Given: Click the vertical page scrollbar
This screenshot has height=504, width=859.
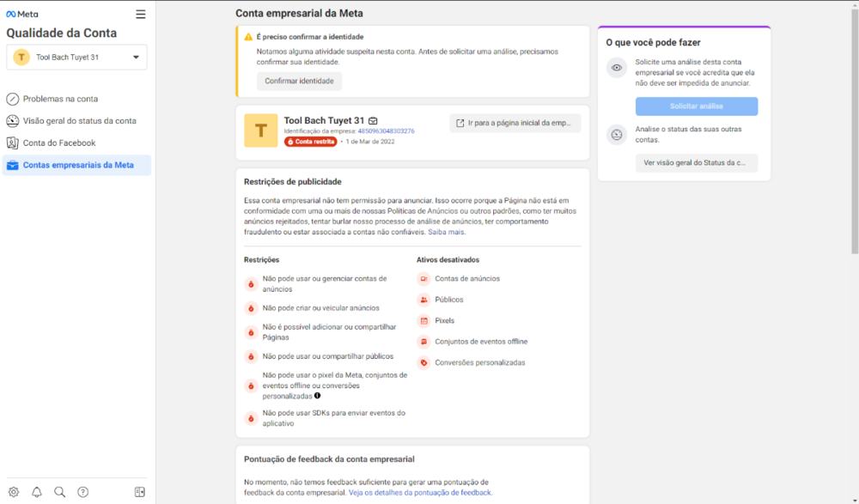Looking at the screenshot, I should click(855, 131).
